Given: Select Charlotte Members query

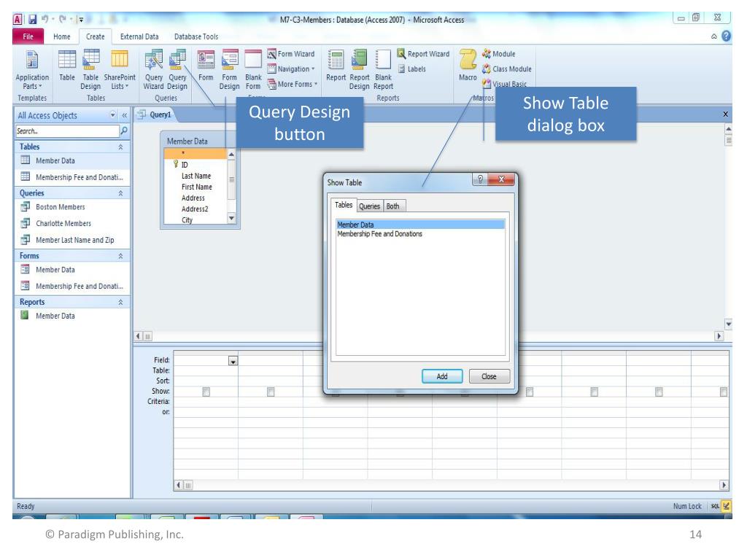Looking at the screenshot, I should tap(71, 223).
